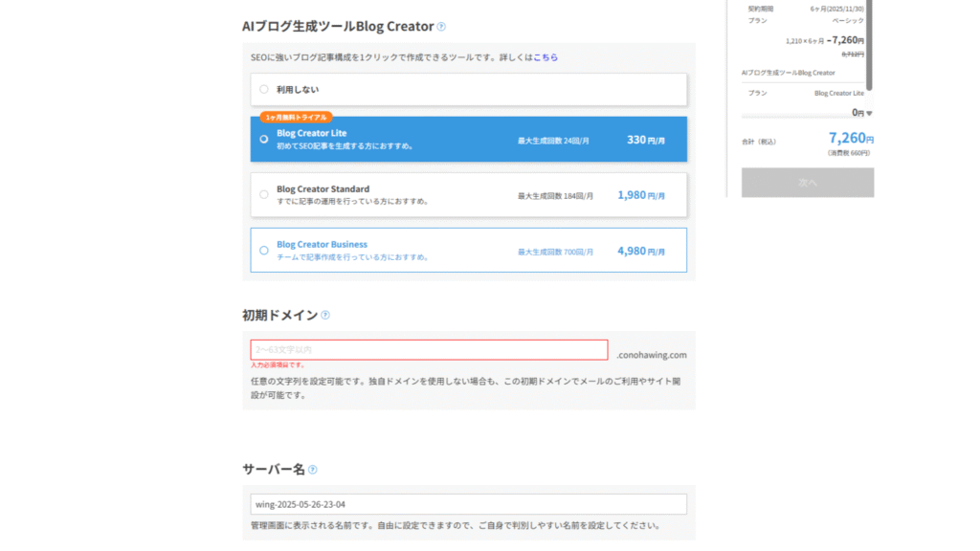Click the 次へ button
This screenshot has height=551, width=980.
(x=808, y=183)
